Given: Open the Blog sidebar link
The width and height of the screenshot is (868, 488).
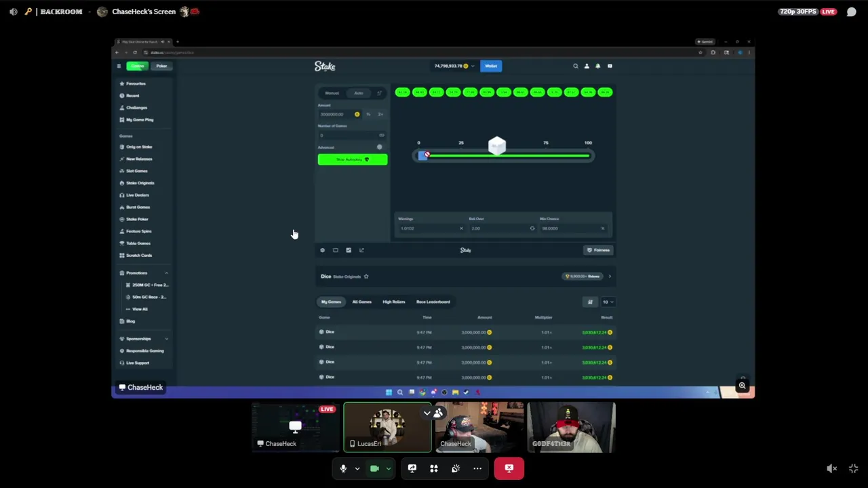Looking at the screenshot, I should (x=130, y=321).
